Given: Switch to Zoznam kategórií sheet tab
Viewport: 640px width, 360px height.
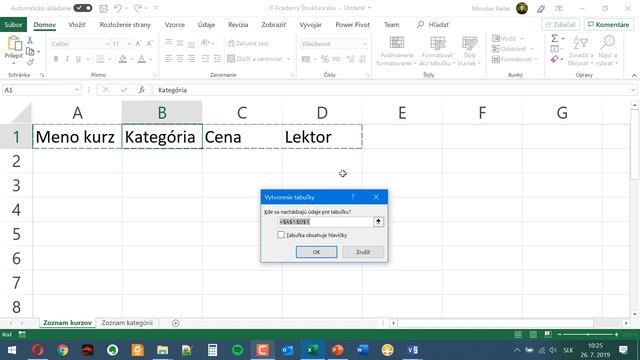Looking at the screenshot, I should (127, 323).
